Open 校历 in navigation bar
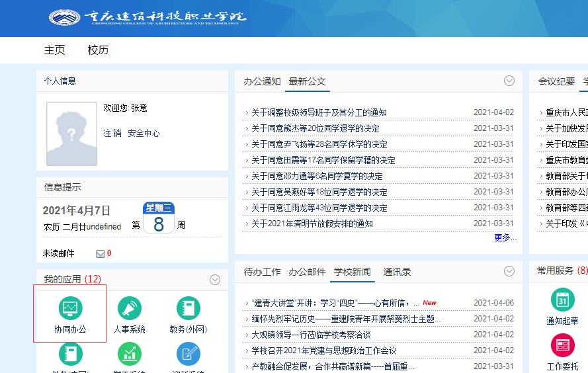Viewport: 588px width, 373px height. tap(98, 50)
